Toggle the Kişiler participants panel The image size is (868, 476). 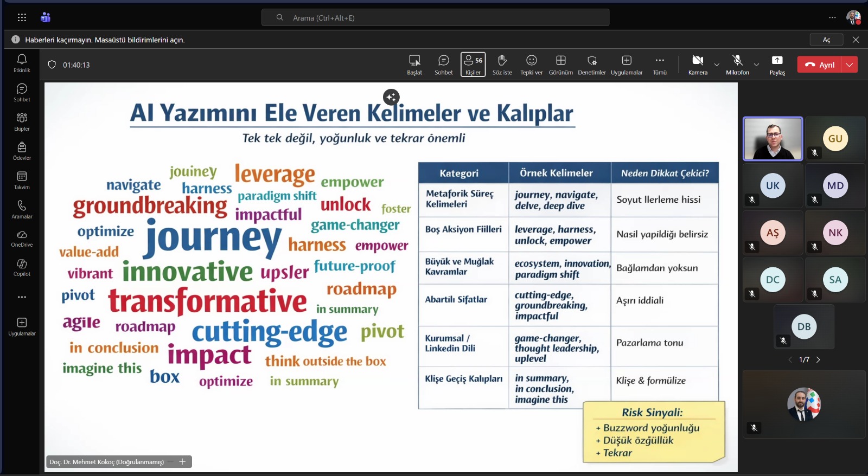tap(473, 65)
